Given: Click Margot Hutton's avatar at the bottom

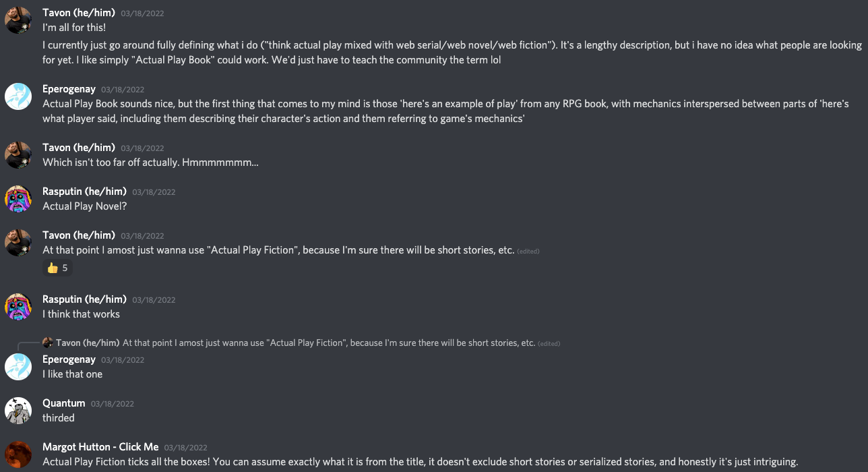Looking at the screenshot, I should click(18, 454).
